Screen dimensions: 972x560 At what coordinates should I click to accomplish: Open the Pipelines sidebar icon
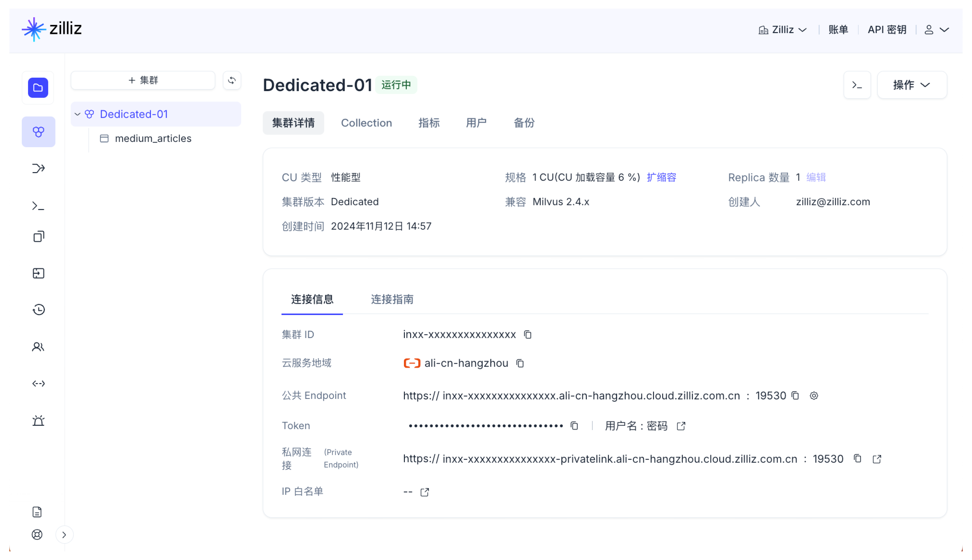coord(39,168)
